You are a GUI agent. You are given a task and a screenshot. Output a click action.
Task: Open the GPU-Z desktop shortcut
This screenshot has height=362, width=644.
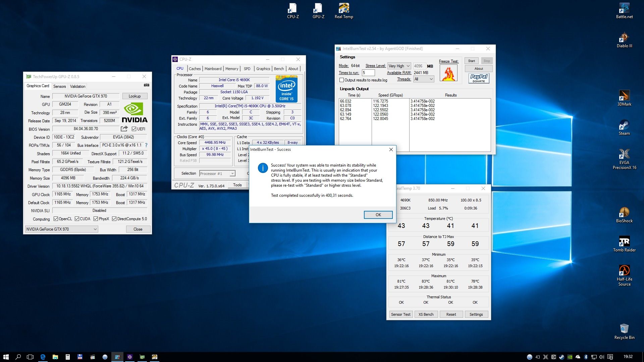tap(318, 11)
